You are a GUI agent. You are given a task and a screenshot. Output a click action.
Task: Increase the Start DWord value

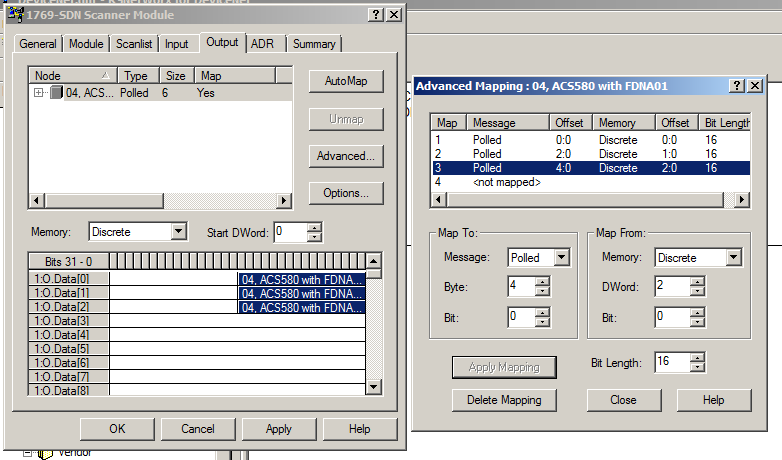pyautogui.click(x=315, y=227)
